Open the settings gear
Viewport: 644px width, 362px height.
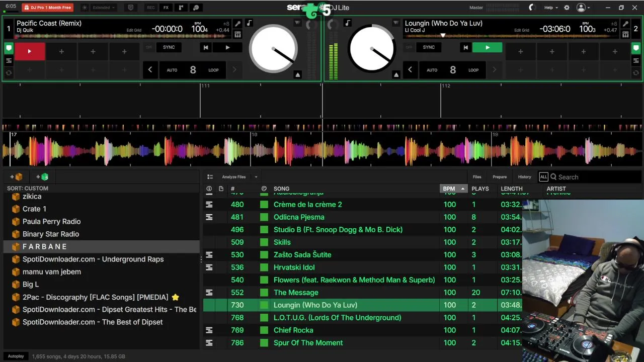point(567,8)
